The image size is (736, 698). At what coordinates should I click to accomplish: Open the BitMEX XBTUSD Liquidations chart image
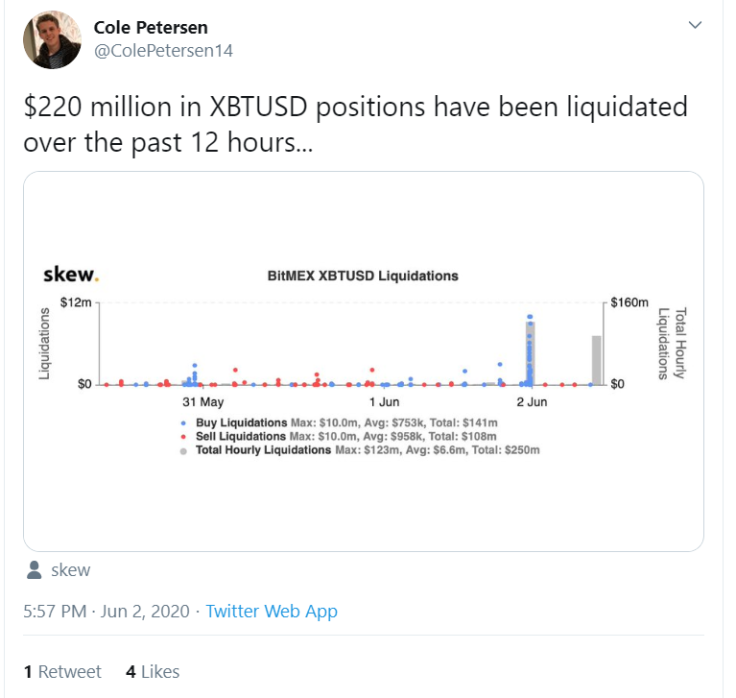(x=363, y=361)
